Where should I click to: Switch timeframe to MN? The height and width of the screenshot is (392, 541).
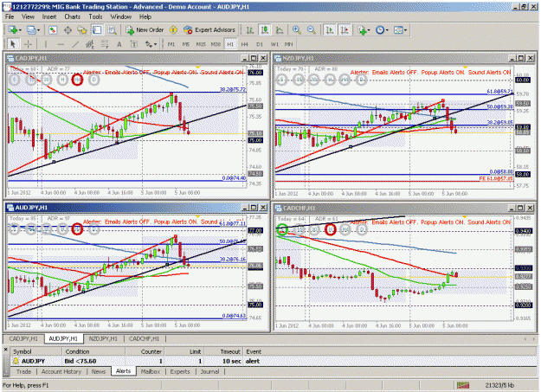point(289,44)
